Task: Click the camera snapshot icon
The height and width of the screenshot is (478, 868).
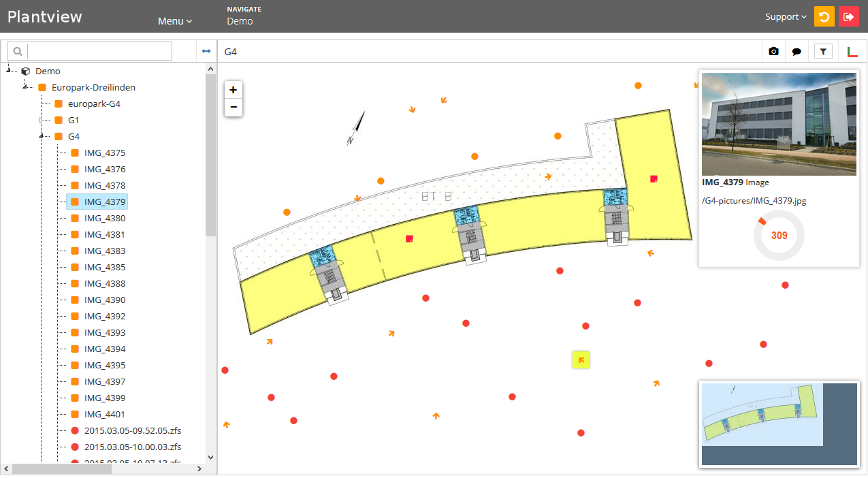Action: [x=773, y=52]
